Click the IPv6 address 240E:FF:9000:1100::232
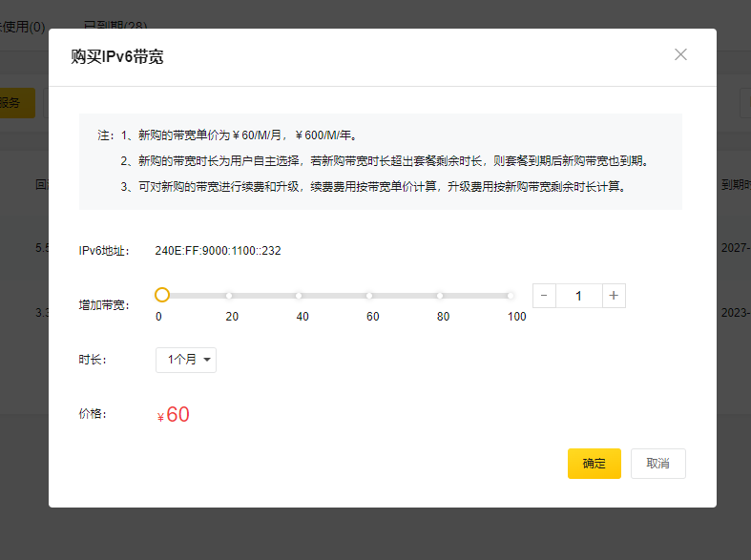 coord(218,251)
